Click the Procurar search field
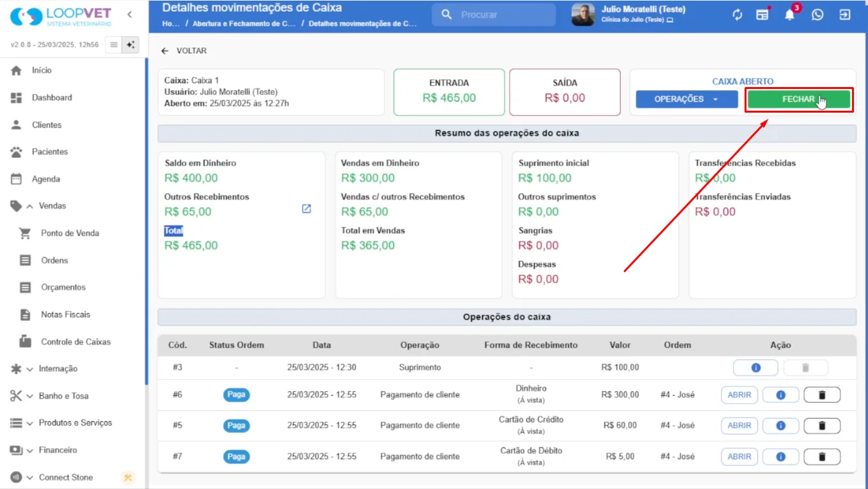 click(494, 14)
